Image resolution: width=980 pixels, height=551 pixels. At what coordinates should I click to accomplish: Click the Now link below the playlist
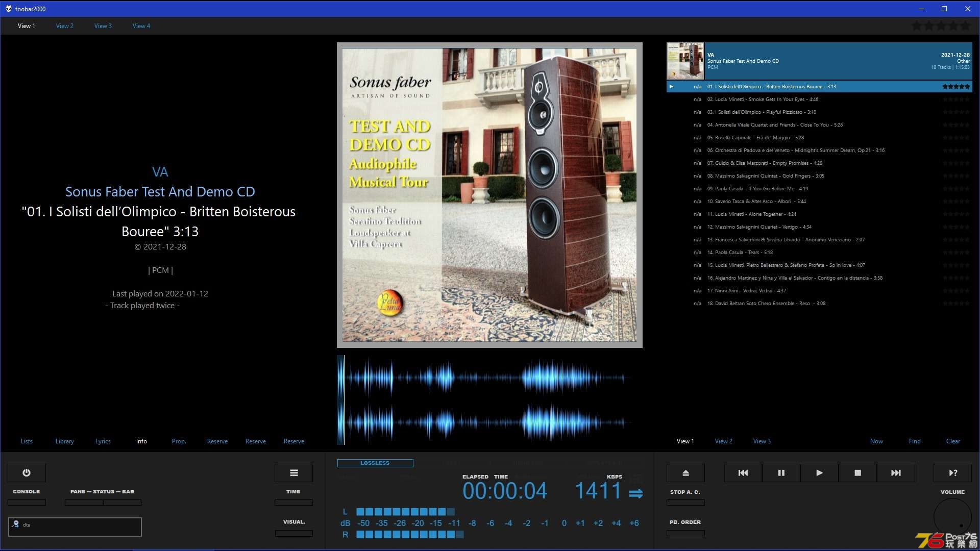pos(876,441)
